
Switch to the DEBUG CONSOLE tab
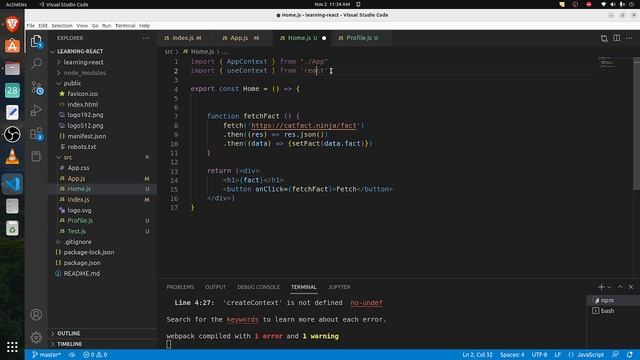(258, 287)
